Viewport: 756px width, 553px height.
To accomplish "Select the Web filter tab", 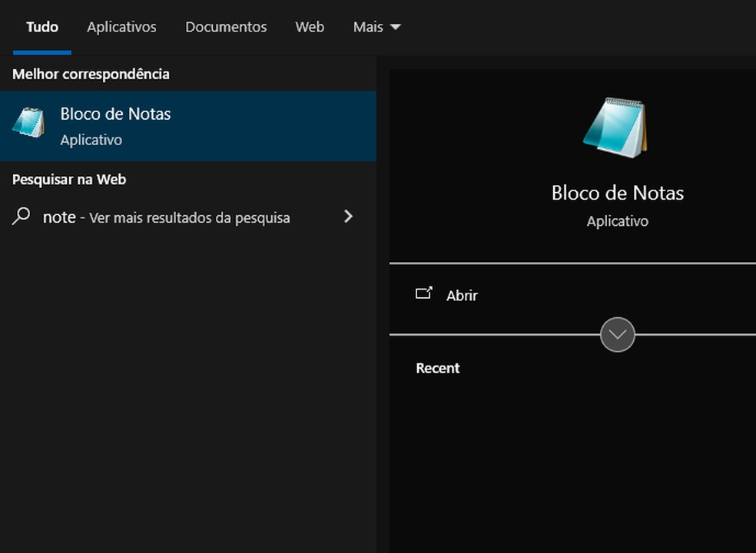I will [x=310, y=27].
